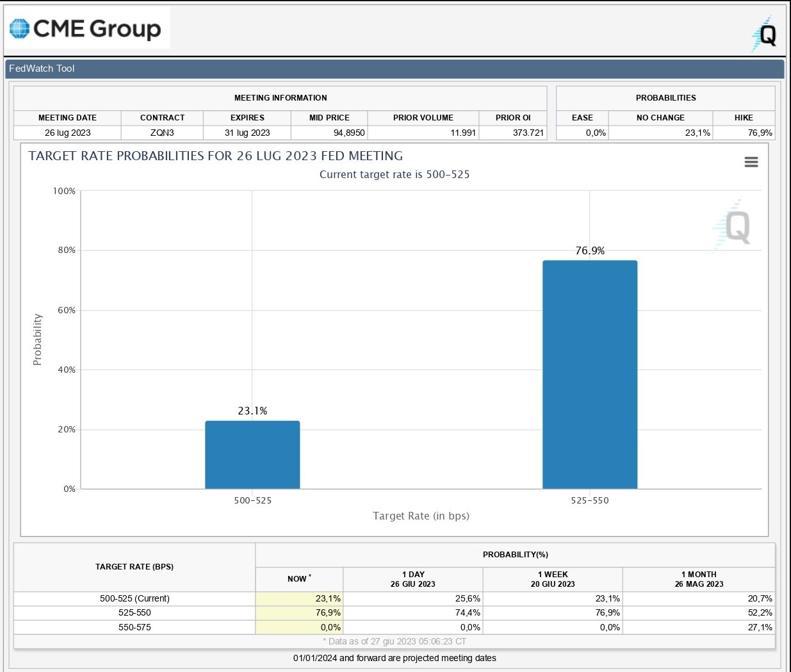The image size is (791, 672).
Task: Open the chart hamburger context menu
Action: coord(751,162)
